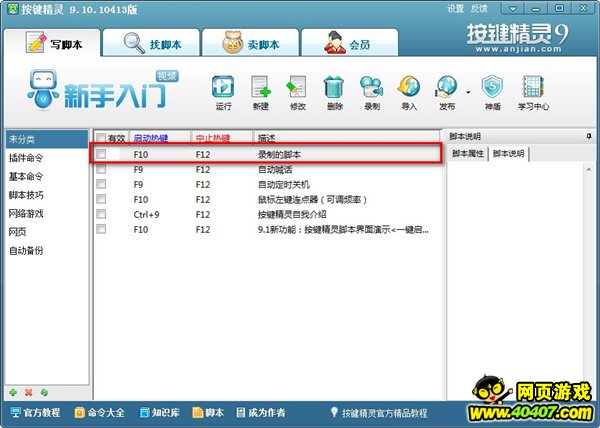Open 命令大全 command reference
The width and height of the screenshot is (600, 428).
100,412
